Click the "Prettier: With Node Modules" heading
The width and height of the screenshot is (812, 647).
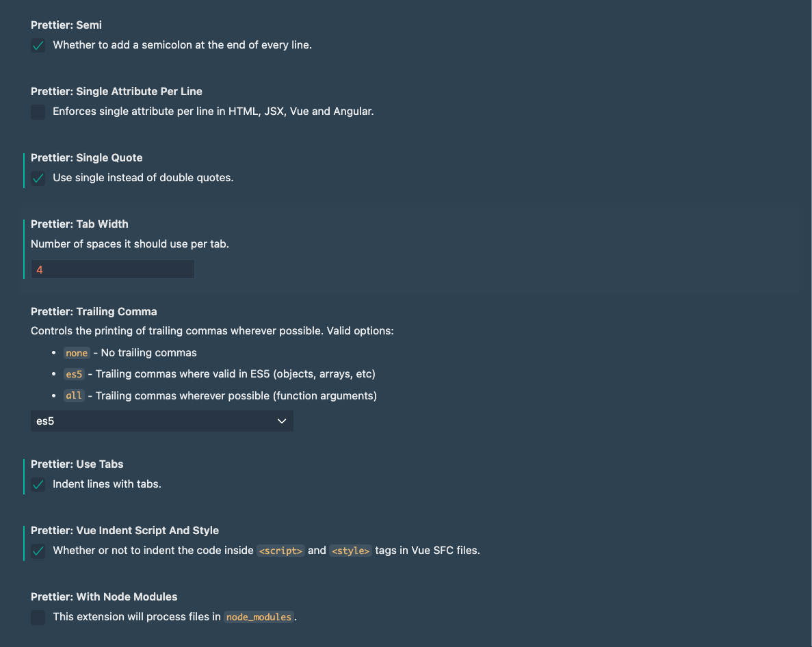(104, 597)
